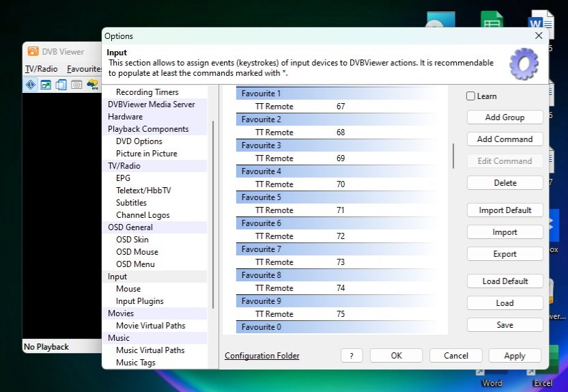Click the channel info toolbar icon

tap(31, 85)
